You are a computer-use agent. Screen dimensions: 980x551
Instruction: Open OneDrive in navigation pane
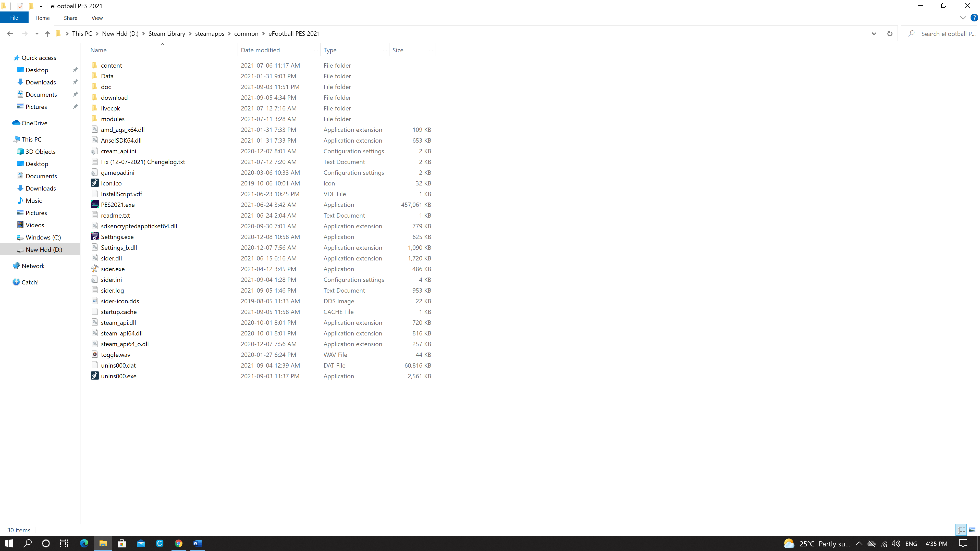[34, 123]
